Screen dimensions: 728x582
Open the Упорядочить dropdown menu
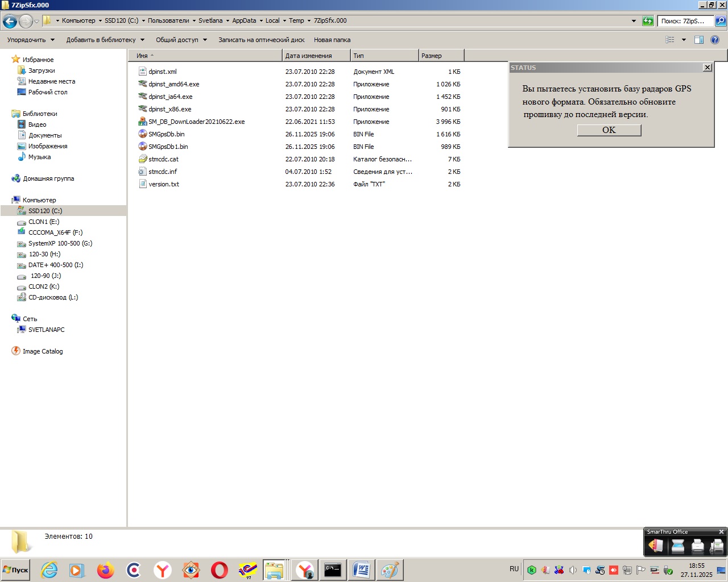click(x=31, y=40)
